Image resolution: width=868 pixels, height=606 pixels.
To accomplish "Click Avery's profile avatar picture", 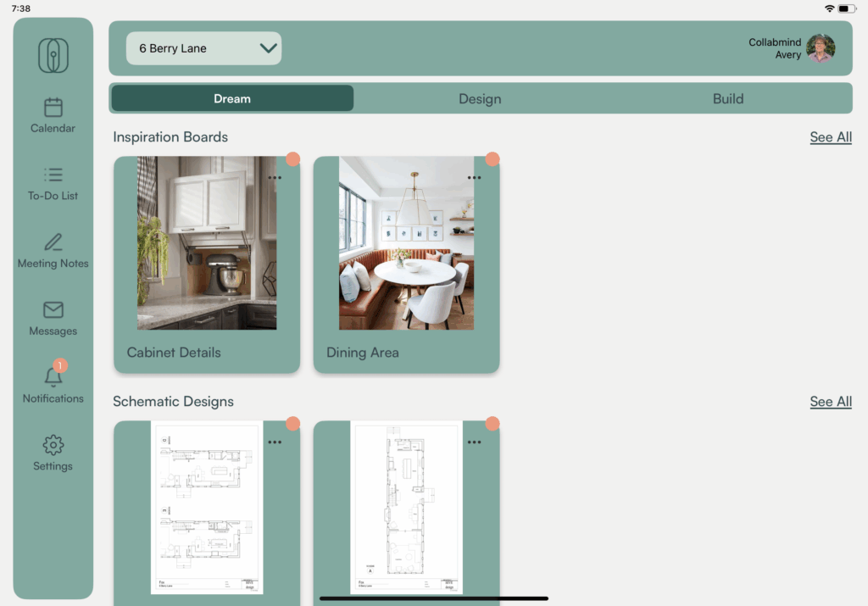I will (x=820, y=48).
